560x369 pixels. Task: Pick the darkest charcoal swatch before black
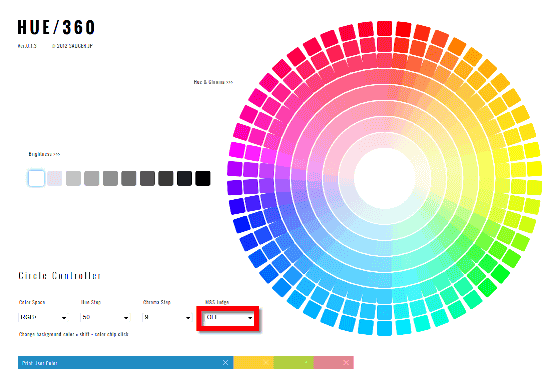(184, 178)
